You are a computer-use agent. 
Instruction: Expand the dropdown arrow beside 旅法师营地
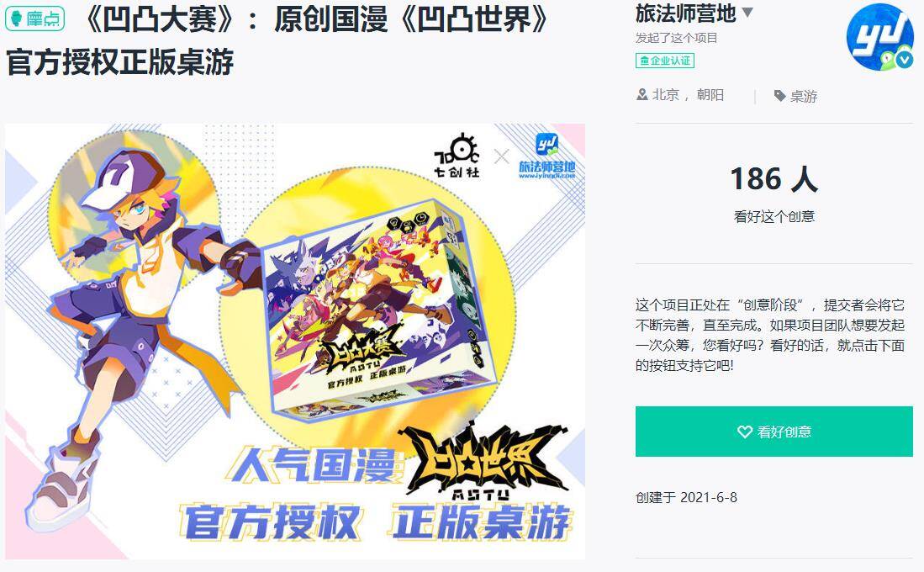point(747,13)
